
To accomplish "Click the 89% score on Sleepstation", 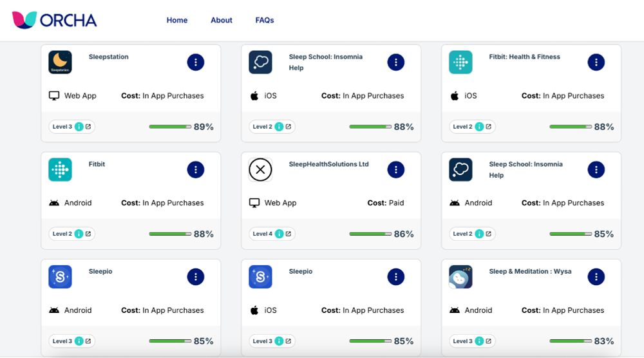I will [x=204, y=127].
